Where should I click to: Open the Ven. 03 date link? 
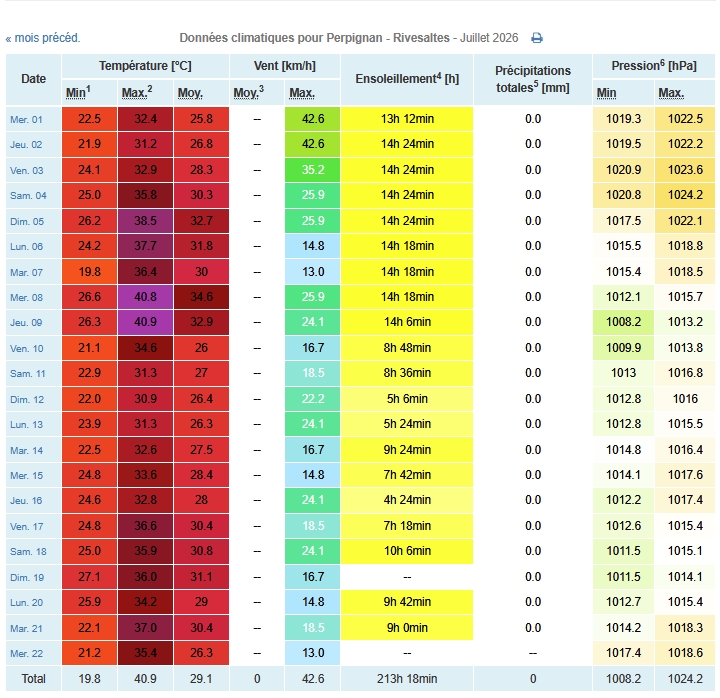[x=27, y=171]
